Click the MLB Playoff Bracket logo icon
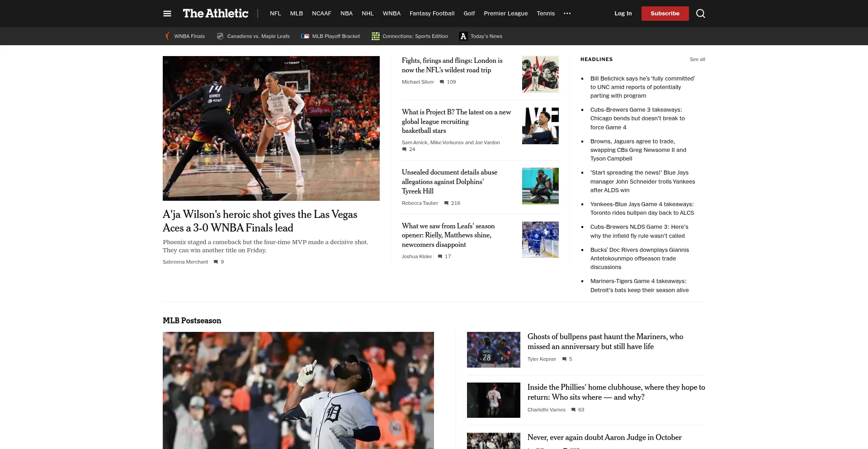Screen dimensions: 868x449 point(305,36)
